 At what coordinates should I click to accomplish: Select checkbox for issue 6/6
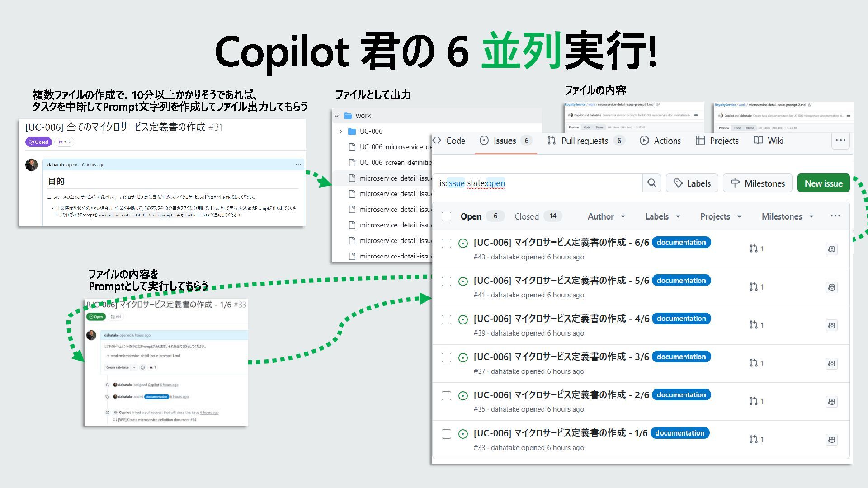click(x=446, y=244)
